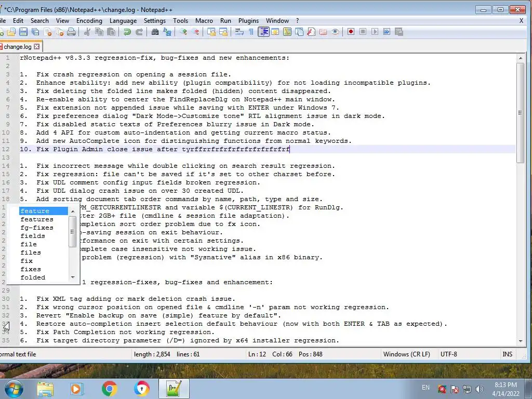Open the Edit menu
Viewport: 532px width, 399px height.
click(18, 21)
